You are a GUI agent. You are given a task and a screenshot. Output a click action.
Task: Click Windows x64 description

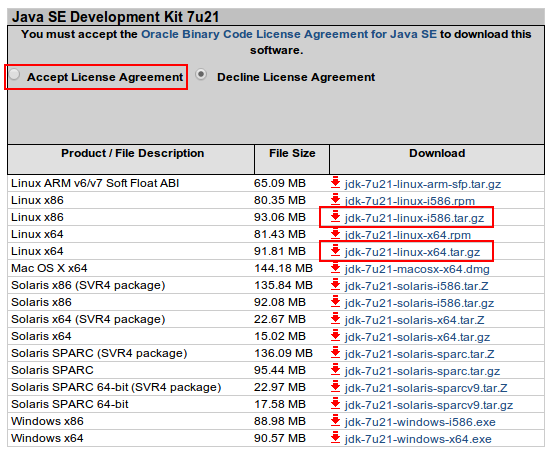coord(47,438)
